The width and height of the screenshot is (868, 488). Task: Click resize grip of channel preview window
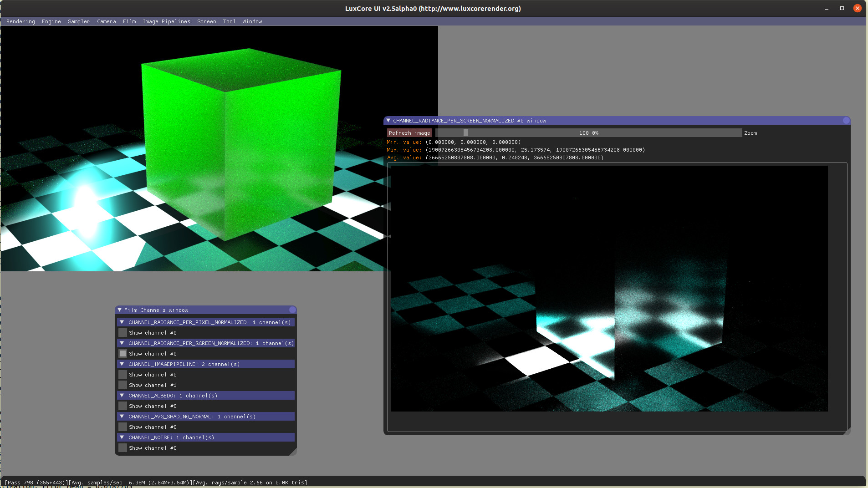[847, 432]
